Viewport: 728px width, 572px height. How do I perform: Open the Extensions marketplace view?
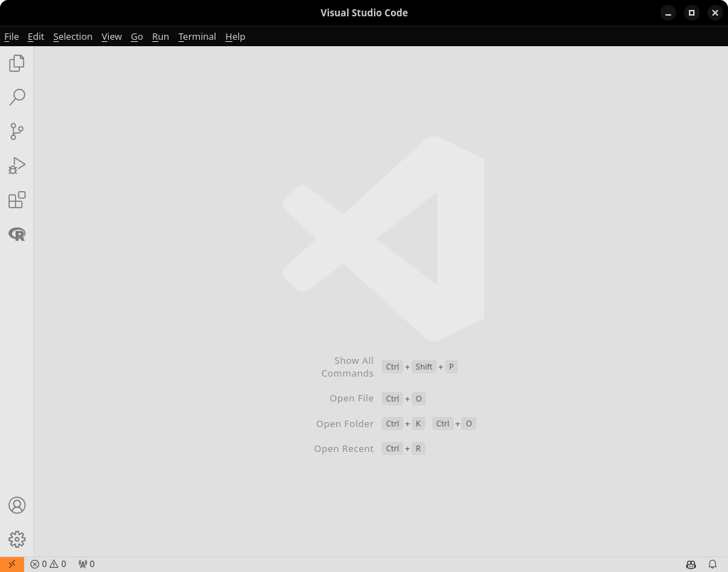17,200
